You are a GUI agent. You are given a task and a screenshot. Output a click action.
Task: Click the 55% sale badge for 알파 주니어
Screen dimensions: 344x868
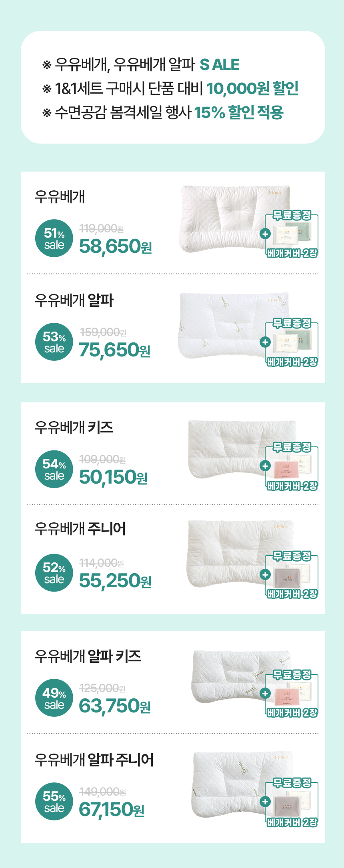[x=54, y=802]
